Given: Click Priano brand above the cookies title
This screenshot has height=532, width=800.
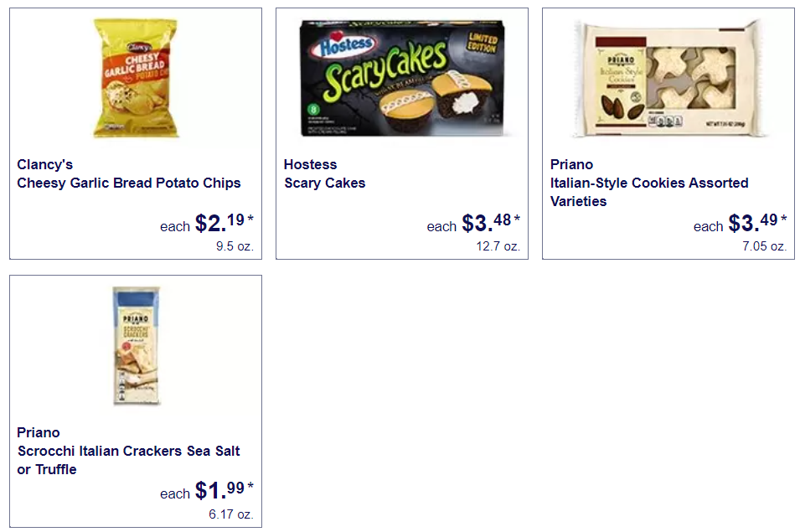Looking at the screenshot, I should 571,165.
